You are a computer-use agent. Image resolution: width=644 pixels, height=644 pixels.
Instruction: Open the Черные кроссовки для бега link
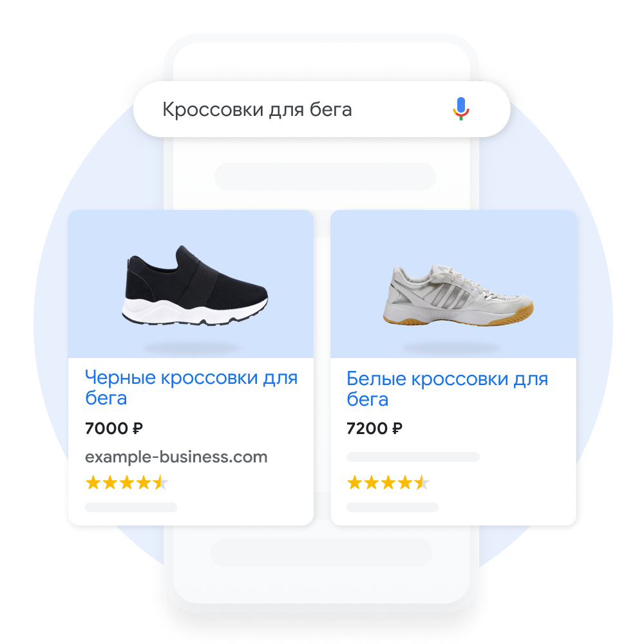point(191,388)
